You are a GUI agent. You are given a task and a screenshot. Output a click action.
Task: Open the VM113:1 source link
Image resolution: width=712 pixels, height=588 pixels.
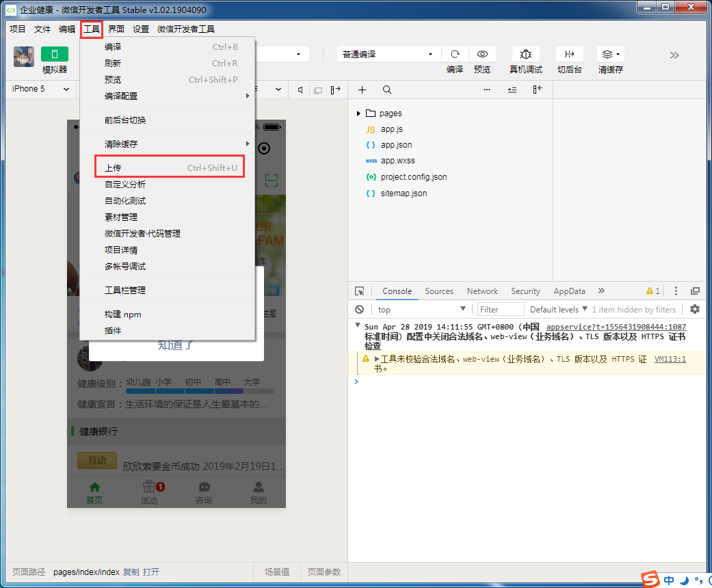[x=670, y=359]
